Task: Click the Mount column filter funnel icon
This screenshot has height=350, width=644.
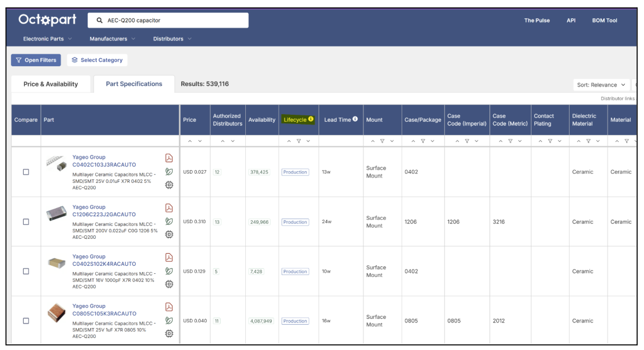Action: 382,141
